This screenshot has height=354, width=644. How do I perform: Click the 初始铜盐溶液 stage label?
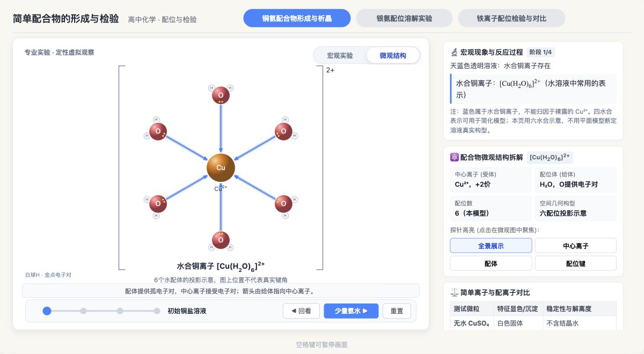[187, 311]
